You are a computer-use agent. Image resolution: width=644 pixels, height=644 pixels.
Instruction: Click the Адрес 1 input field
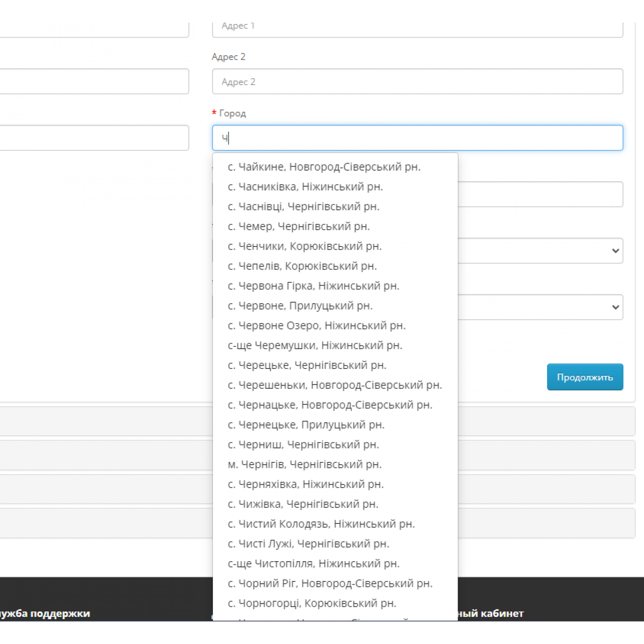tap(417, 28)
